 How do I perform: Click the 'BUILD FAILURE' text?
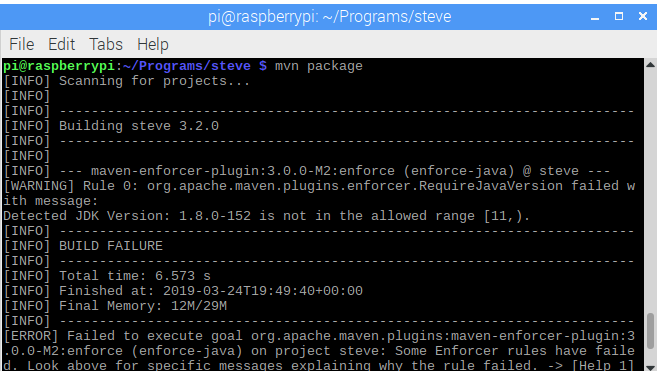point(111,246)
